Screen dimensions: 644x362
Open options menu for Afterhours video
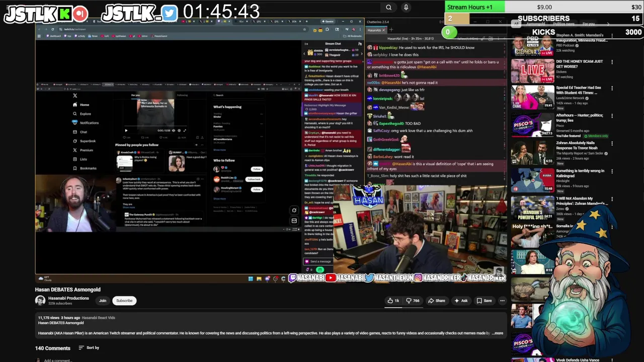coord(612,116)
